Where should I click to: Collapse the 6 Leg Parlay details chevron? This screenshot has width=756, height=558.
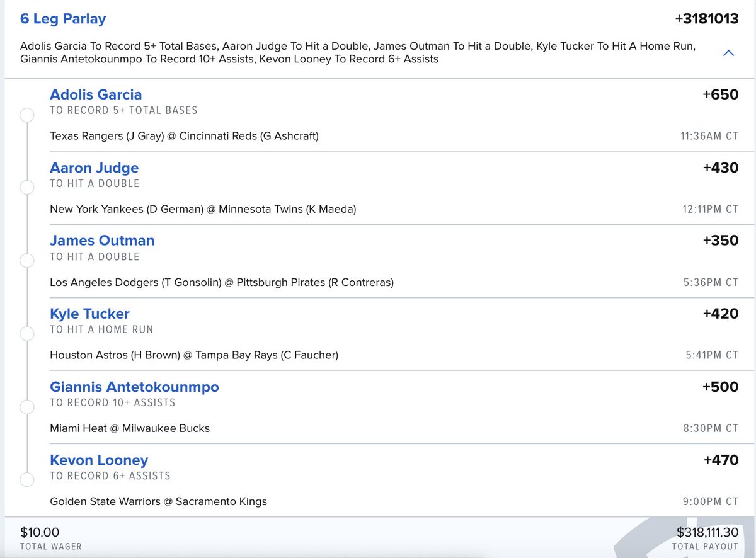(x=728, y=54)
